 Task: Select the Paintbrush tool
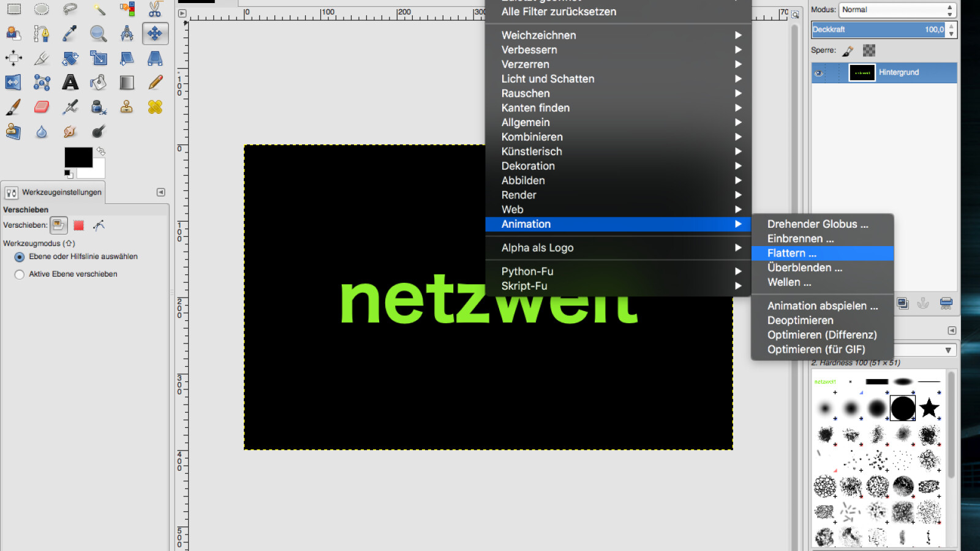tap(13, 107)
